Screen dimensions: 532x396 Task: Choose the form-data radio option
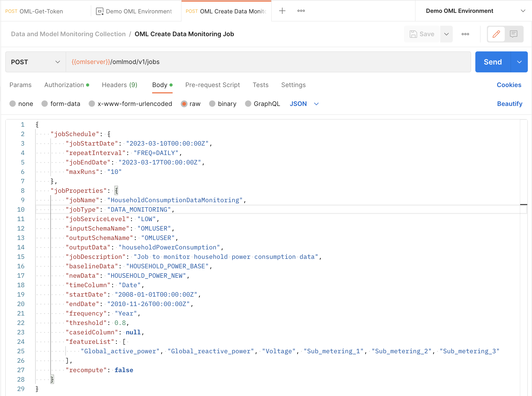(45, 104)
